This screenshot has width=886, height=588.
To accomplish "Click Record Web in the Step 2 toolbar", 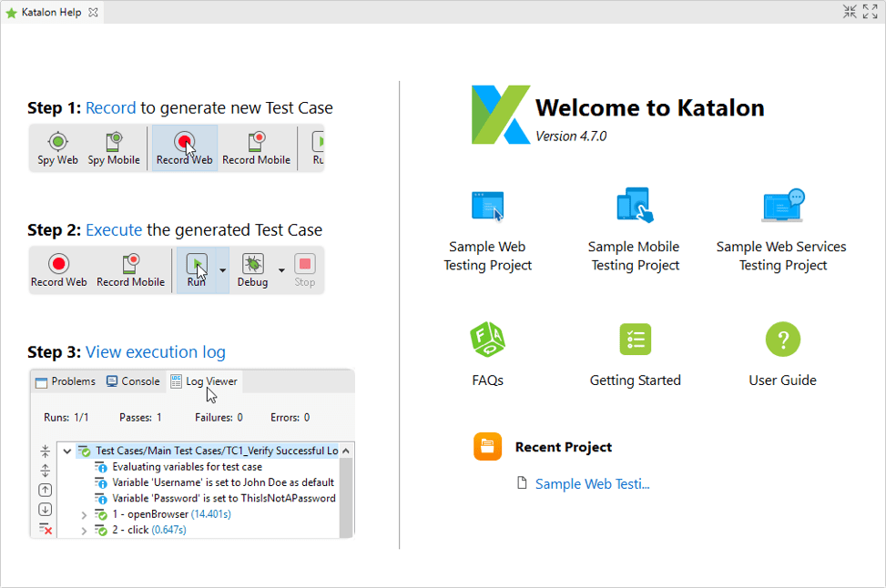I will (59, 270).
